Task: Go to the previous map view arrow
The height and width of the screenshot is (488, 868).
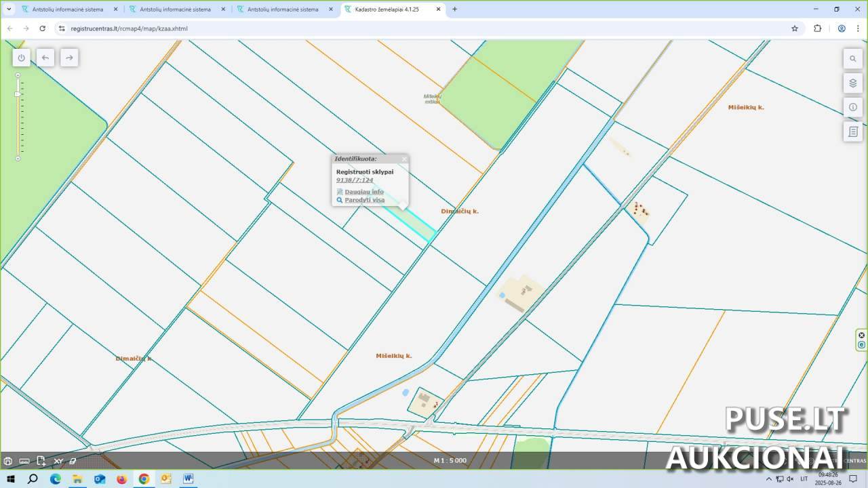Action: coord(45,58)
